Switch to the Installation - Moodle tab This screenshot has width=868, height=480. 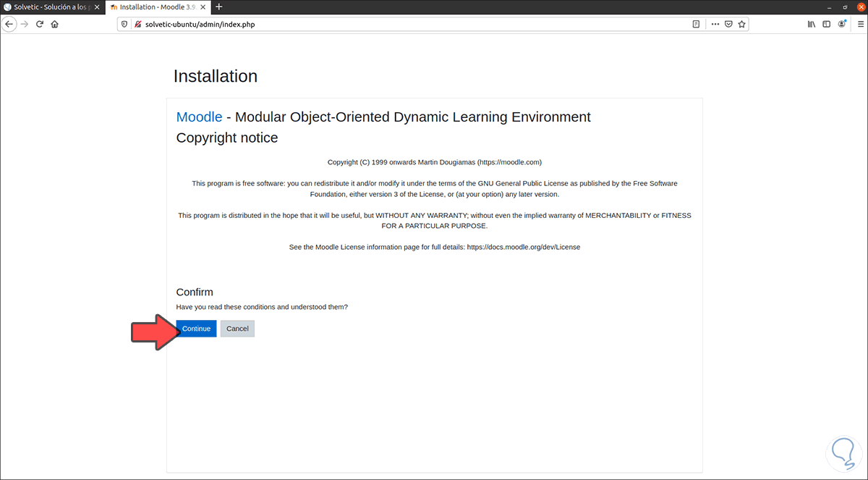pos(156,7)
